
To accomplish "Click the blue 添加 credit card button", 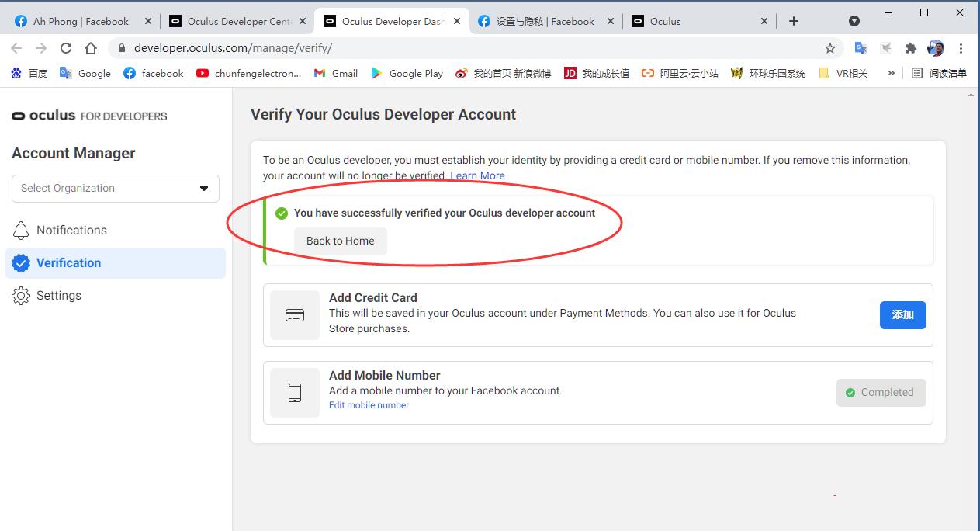I will click(903, 315).
